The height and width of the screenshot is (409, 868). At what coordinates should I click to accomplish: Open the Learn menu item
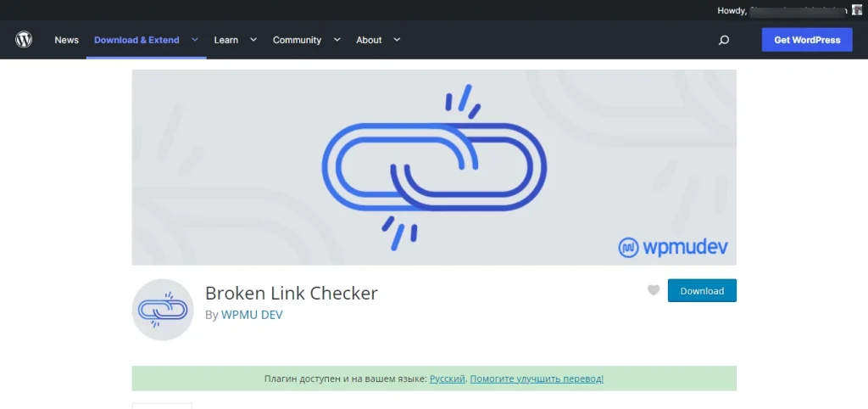pos(225,40)
